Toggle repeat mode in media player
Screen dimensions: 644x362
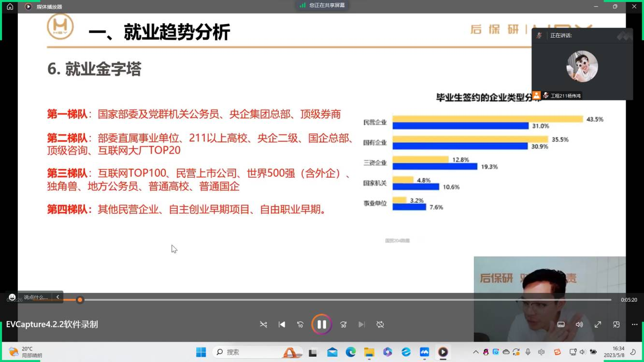coord(380,324)
